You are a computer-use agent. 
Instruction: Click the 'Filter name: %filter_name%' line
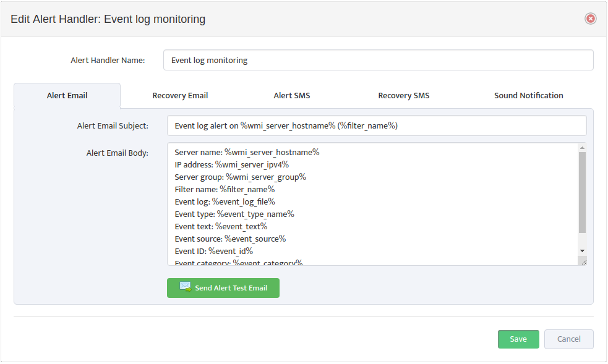[x=225, y=190]
